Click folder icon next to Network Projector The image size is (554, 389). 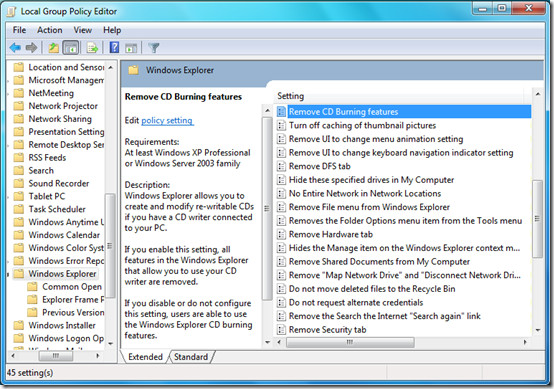18,106
